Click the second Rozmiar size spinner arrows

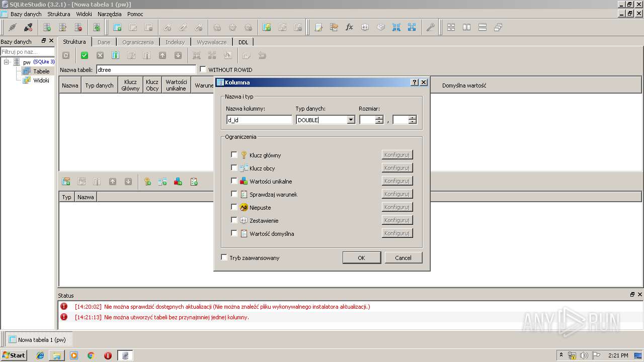(x=413, y=120)
